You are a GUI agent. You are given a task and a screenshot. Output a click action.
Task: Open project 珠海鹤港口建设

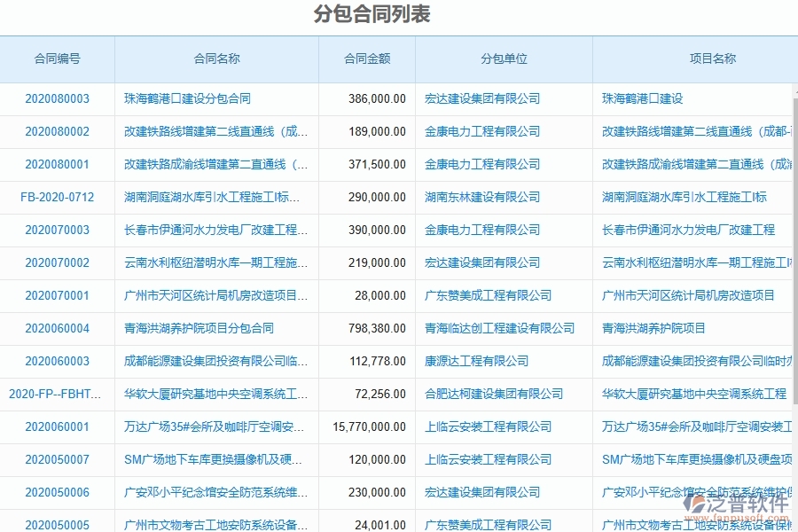pyautogui.click(x=643, y=98)
